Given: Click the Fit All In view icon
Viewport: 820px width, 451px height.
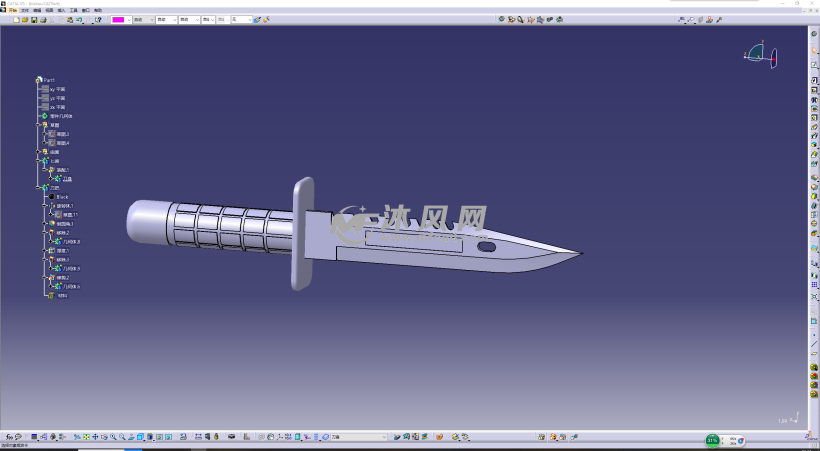Looking at the screenshot, I should 87,437.
